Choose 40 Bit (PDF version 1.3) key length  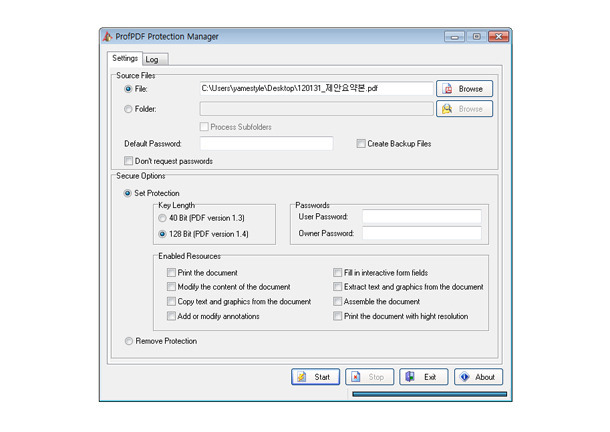tap(162, 218)
